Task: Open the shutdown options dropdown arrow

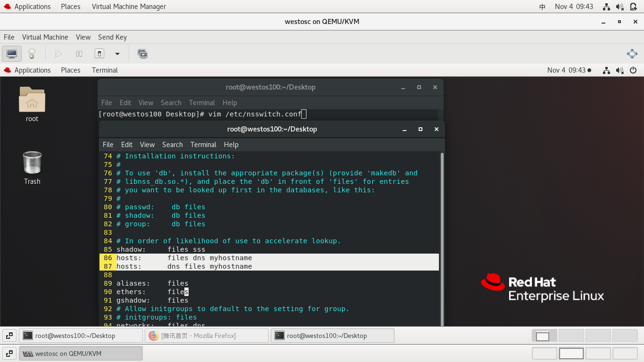Action: (x=116, y=53)
